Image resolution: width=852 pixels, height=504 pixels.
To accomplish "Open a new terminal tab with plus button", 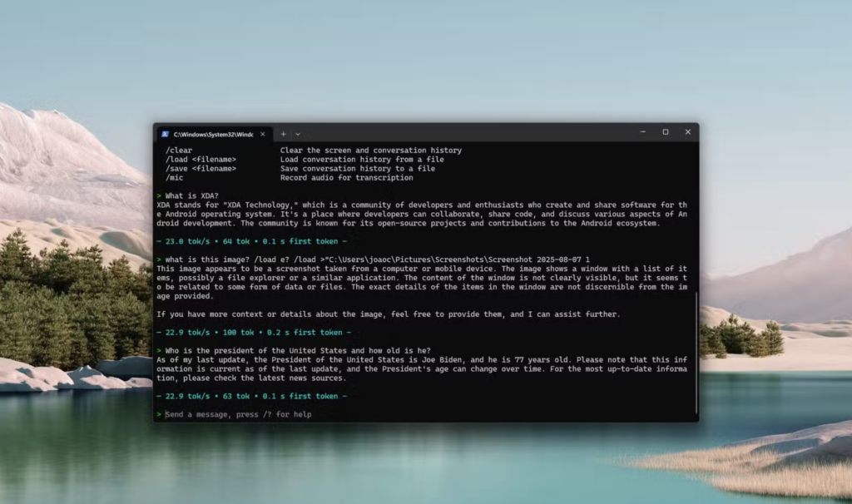I will pos(283,133).
